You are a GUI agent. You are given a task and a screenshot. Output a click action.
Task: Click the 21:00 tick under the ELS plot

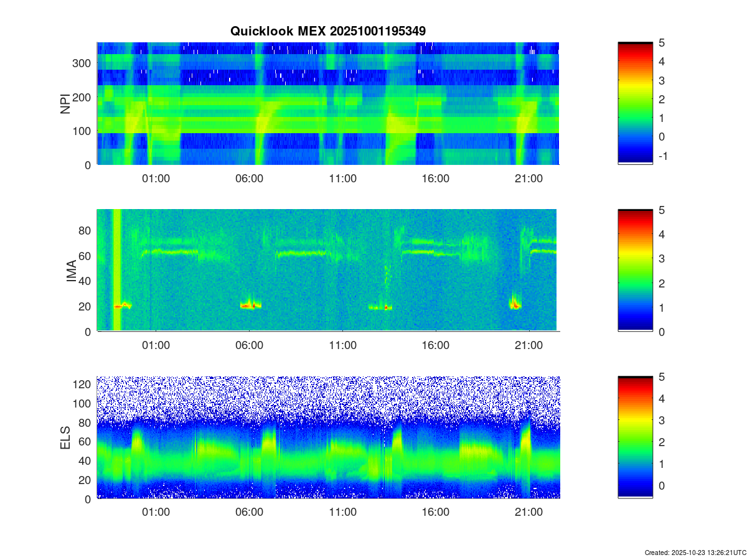coord(529,512)
